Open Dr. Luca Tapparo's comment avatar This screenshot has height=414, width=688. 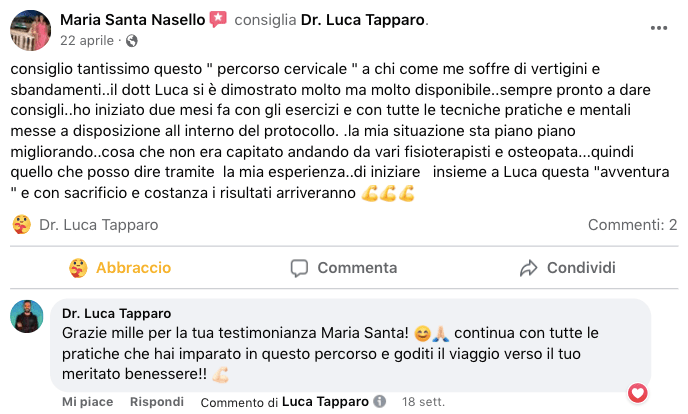click(x=26, y=316)
